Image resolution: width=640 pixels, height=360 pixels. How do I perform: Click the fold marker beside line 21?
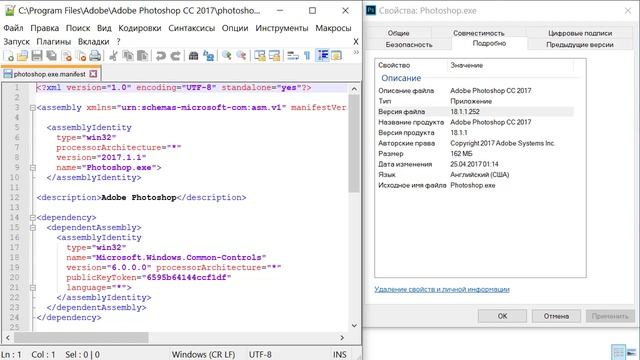coord(32,288)
